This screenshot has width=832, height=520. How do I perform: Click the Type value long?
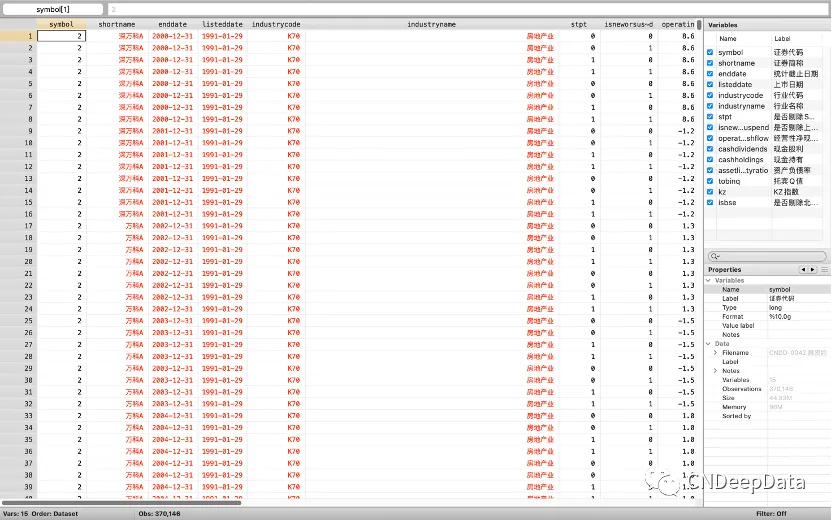click(x=775, y=307)
